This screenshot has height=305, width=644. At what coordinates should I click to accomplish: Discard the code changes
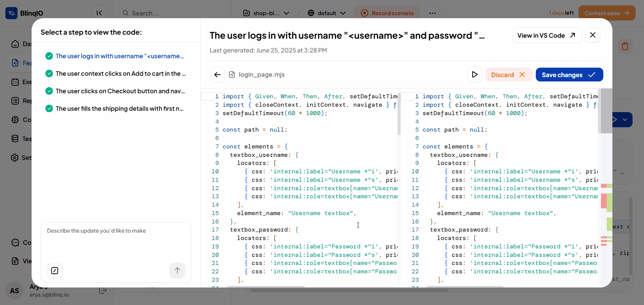pyautogui.click(x=508, y=75)
